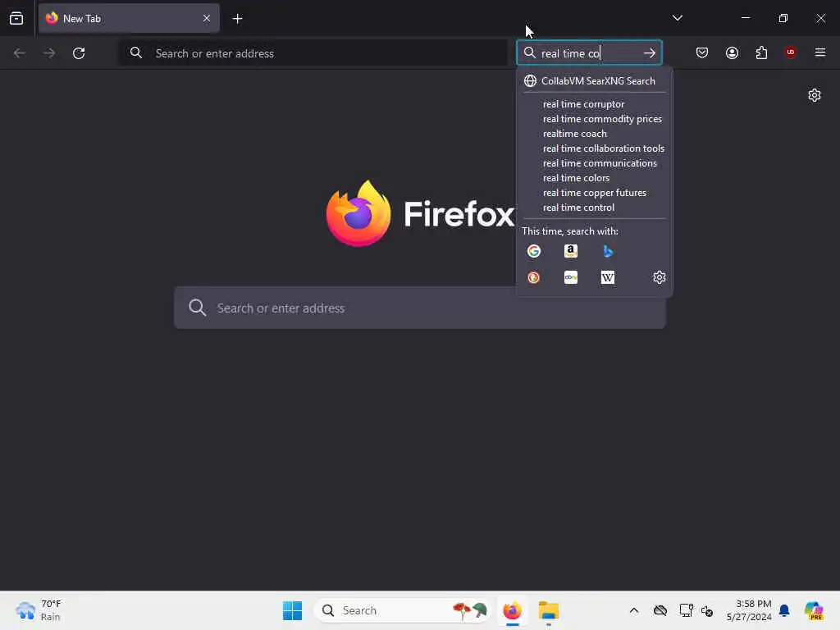Open the Windows Start menu
The height and width of the screenshot is (630, 840).
click(x=292, y=610)
